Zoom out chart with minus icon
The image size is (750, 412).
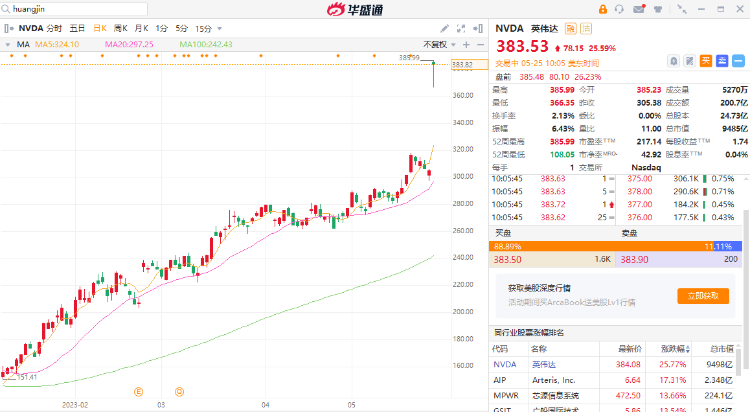tap(481, 45)
